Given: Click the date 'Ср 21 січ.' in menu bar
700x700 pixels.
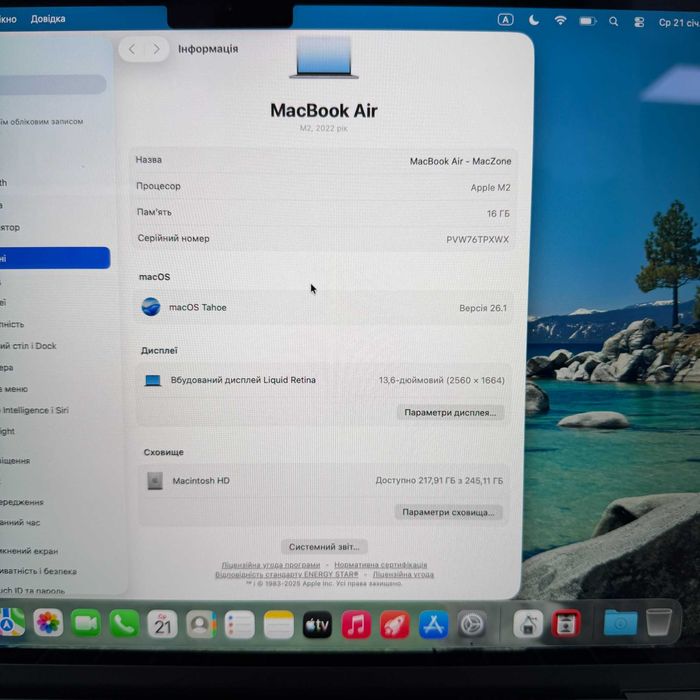Looking at the screenshot, I should pyautogui.click(x=679, y=23).
